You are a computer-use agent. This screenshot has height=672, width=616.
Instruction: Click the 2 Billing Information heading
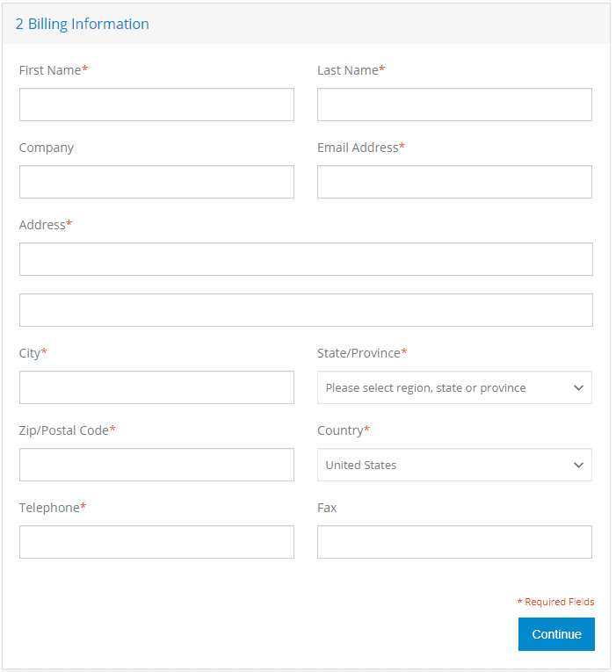pyautogui.click(x=83, y=24)
